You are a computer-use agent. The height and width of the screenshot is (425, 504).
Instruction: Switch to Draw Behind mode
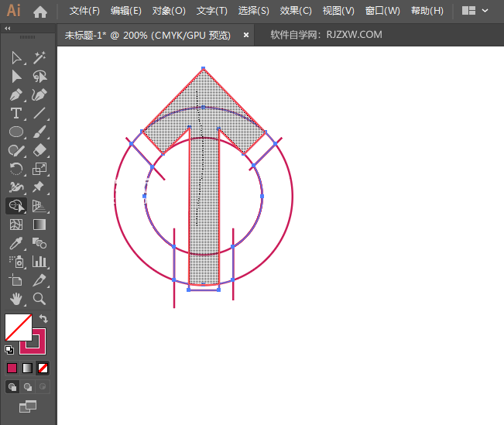point(28,386)
